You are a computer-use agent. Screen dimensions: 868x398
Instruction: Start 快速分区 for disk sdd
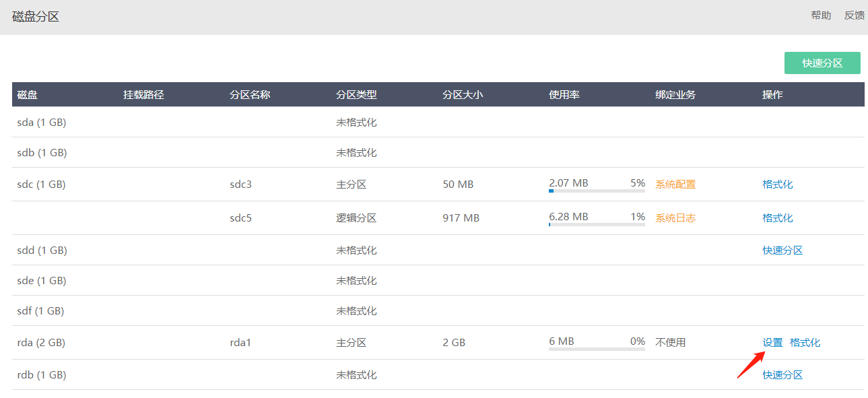[x=782, y=250]
